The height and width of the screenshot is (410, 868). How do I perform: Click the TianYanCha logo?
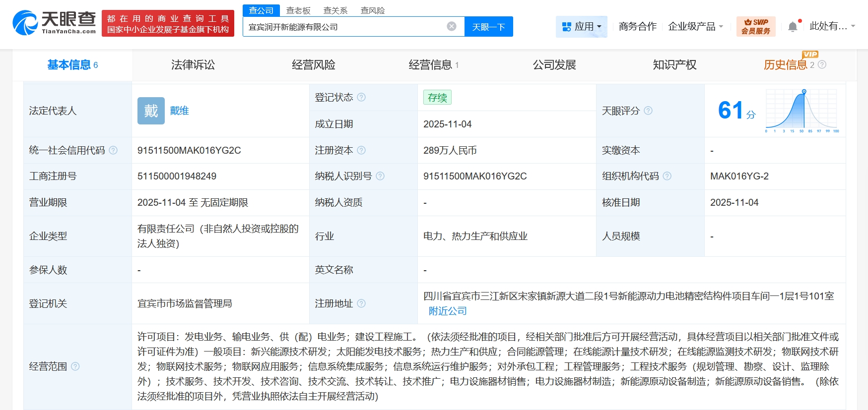[55, 23]
